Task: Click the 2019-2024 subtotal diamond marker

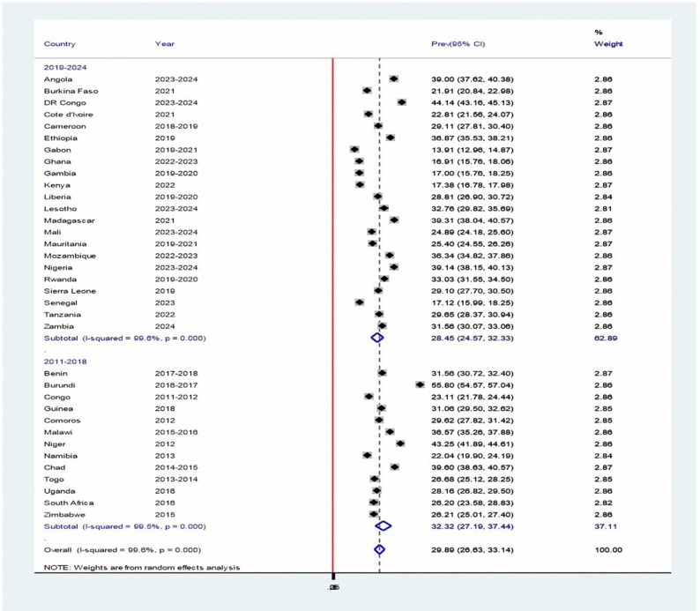Action: 377,338
